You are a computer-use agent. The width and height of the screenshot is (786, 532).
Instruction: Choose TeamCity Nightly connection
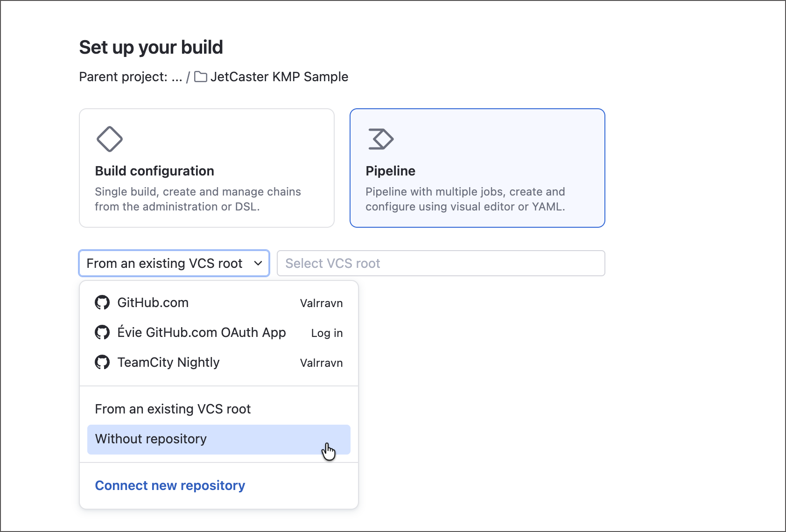click(219, 362)
